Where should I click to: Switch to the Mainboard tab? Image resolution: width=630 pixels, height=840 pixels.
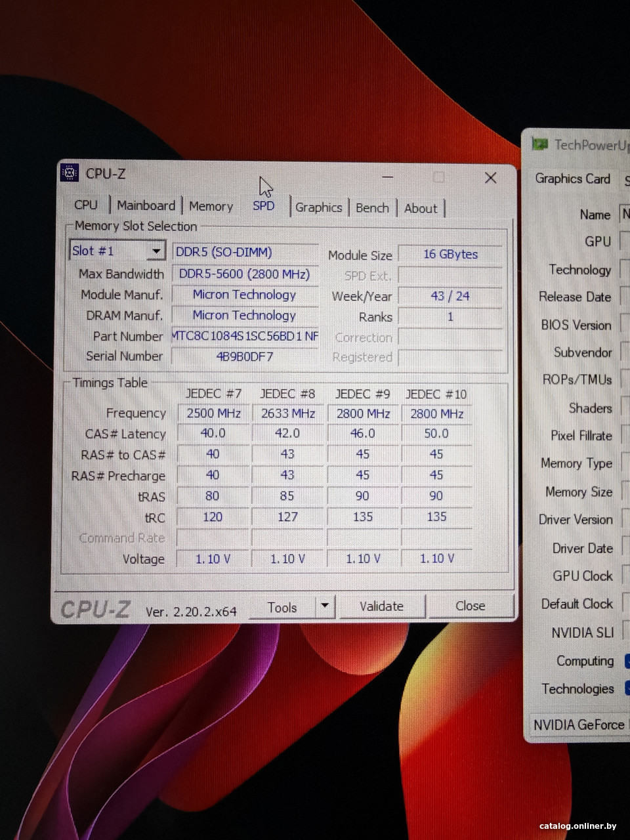click(x=146, y=205)
